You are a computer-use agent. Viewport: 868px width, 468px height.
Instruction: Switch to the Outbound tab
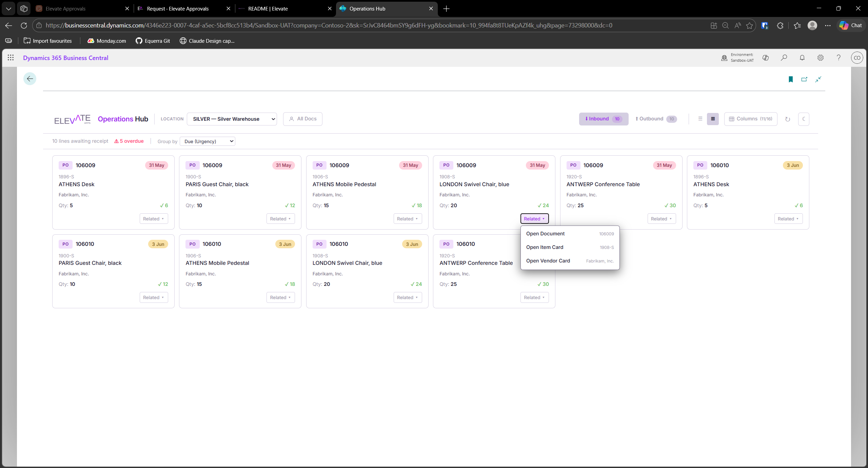[x=656, y=119]
